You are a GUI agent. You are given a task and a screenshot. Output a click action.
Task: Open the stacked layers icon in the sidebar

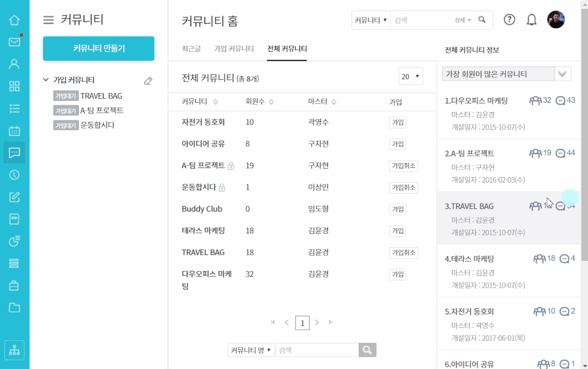click(14, 263)
